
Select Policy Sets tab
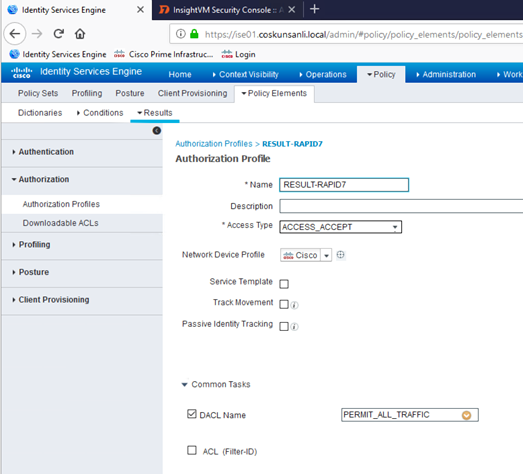tap(38, 93)
